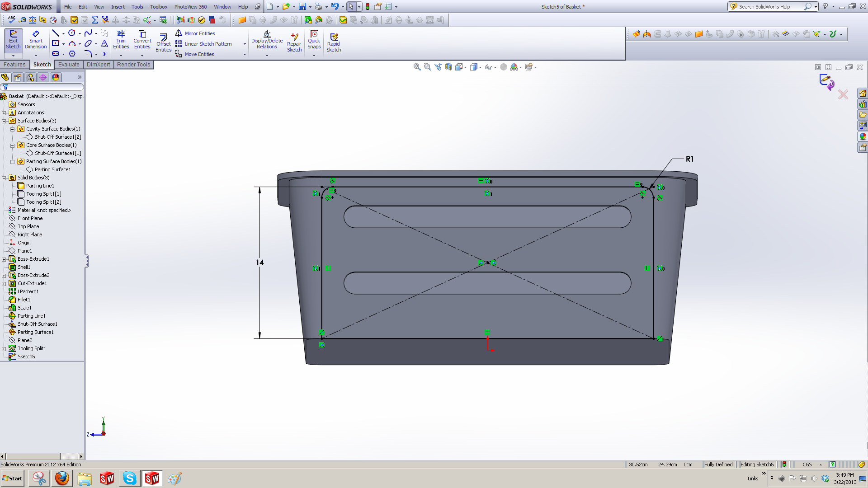
Task: Open the Insert menu
Action: coord(118,7)
